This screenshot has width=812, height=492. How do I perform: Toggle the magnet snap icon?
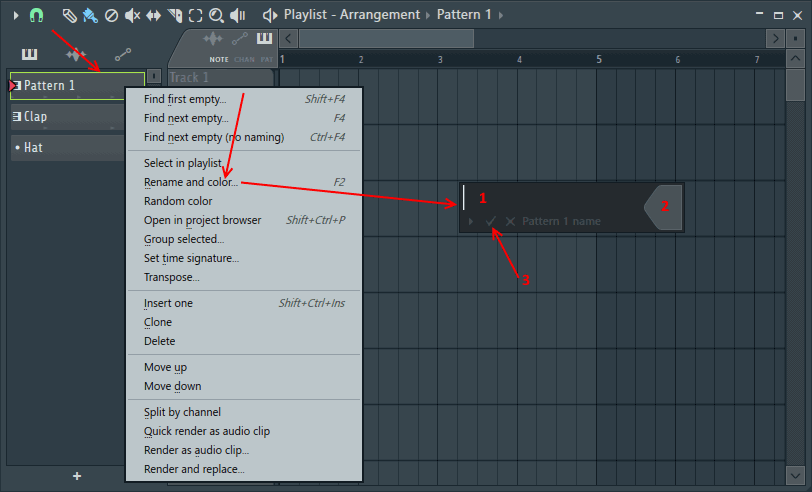click(36, 15)
